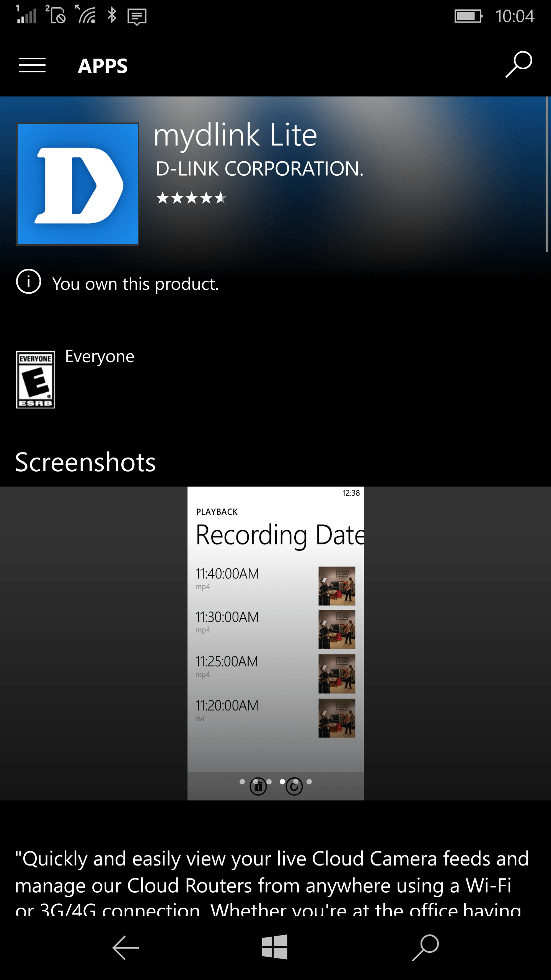Tap the ESRB Everyone rating badge
The height and width of the screenshot is (980, 551).
click(36, 379)
